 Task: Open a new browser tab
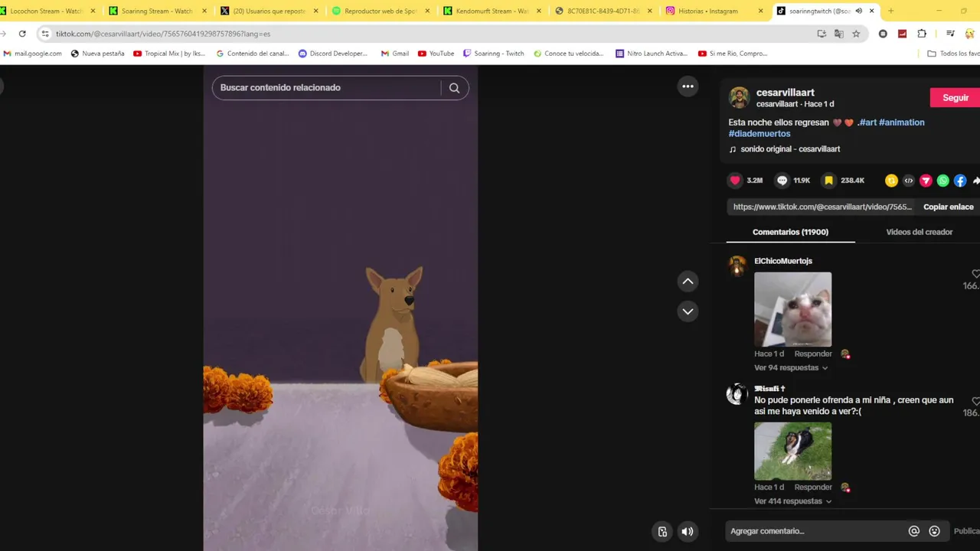(x=890, y=11)
